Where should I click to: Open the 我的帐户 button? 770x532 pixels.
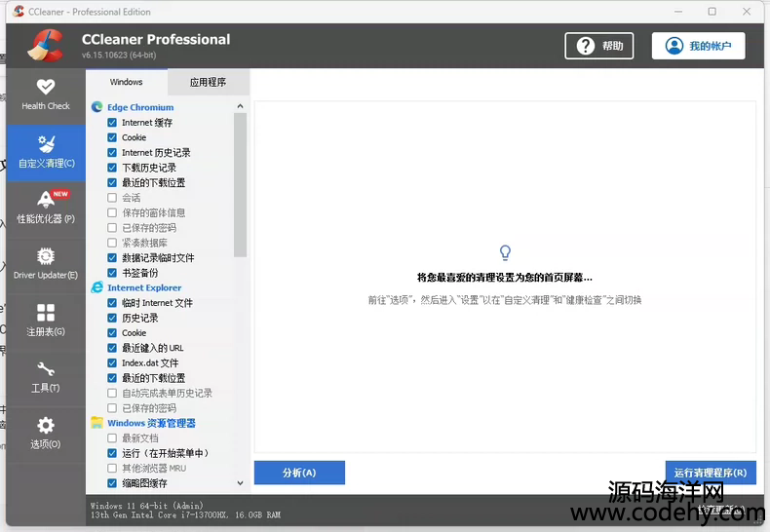pos(698,46)
